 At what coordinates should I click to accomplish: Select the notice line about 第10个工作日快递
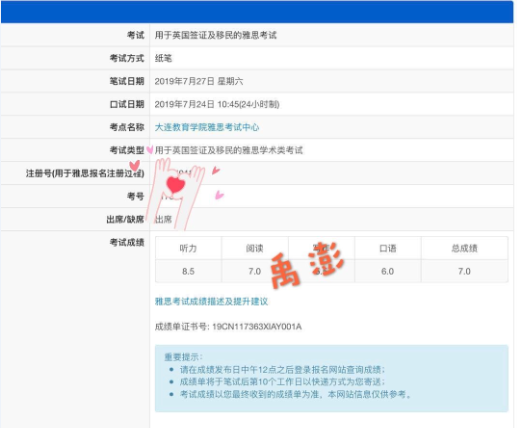[x=282, y=382]
